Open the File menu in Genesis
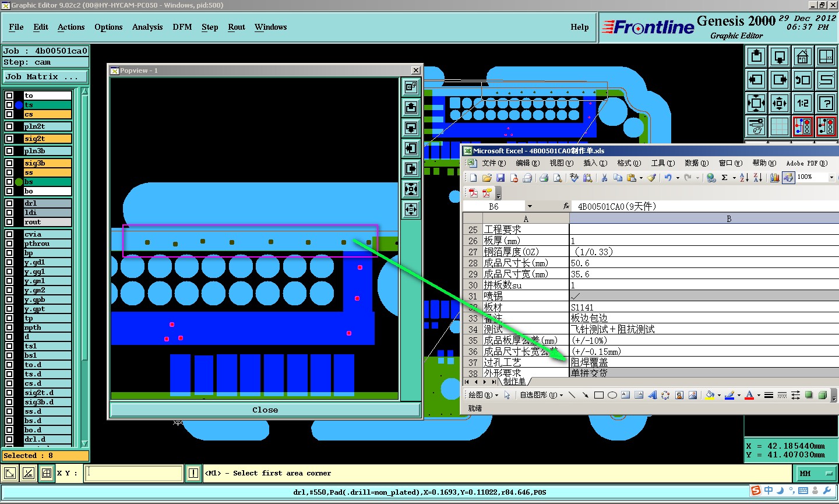This screenshot has height=504, width=839. [16, 27]
